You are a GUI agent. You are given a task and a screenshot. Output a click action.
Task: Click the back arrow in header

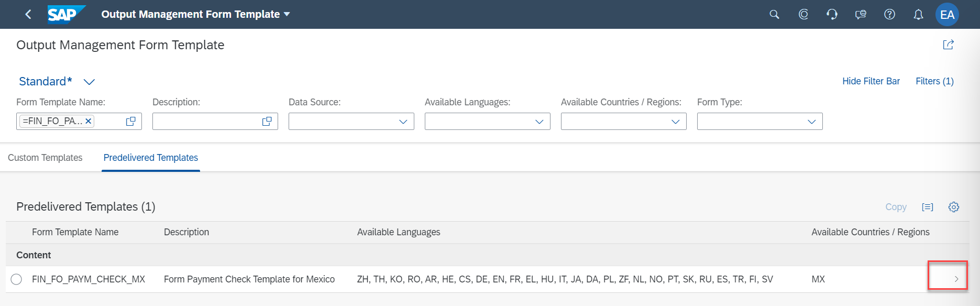[28, 14]
